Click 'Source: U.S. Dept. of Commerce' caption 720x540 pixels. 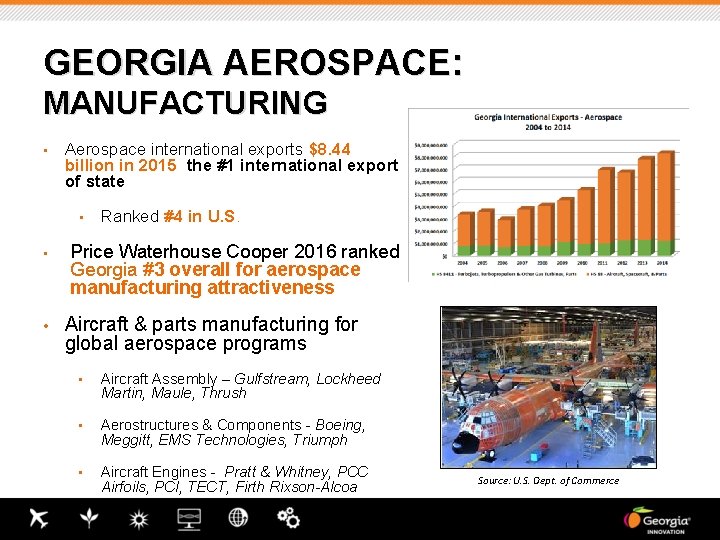548,481
